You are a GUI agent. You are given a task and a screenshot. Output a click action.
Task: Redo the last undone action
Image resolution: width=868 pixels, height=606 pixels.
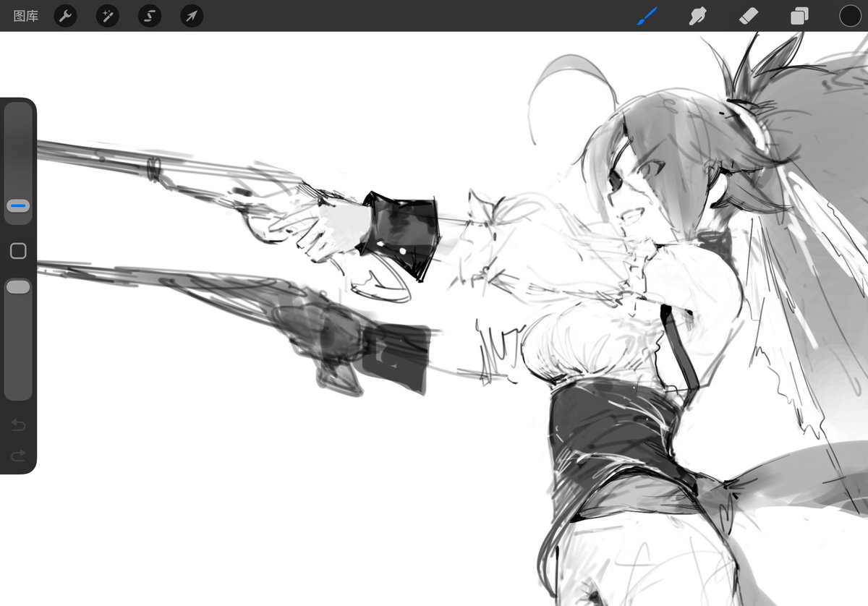[18, 455]
